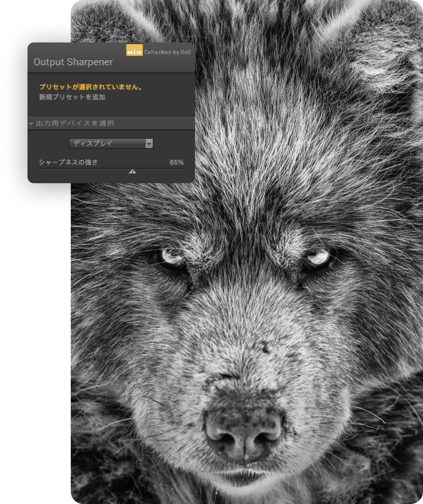
Task: Click the シャープネスの強さ label
Action: [x=68, y=162]
